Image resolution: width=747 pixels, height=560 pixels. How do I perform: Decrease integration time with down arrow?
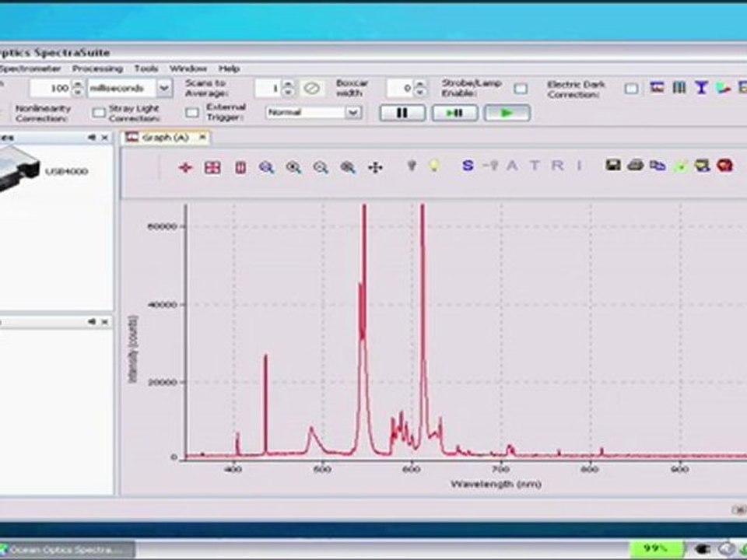click(78, 93)
